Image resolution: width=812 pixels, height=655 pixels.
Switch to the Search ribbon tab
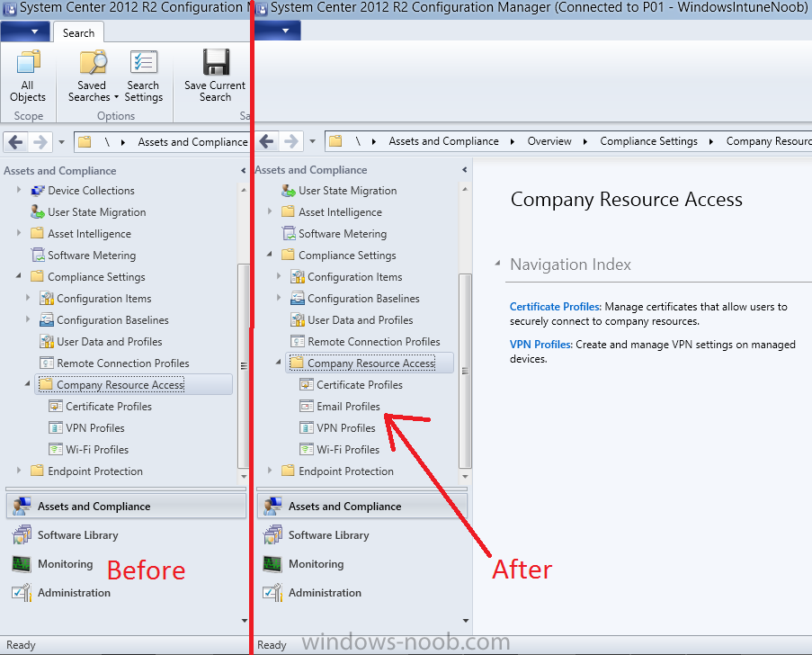coord(79,32)
